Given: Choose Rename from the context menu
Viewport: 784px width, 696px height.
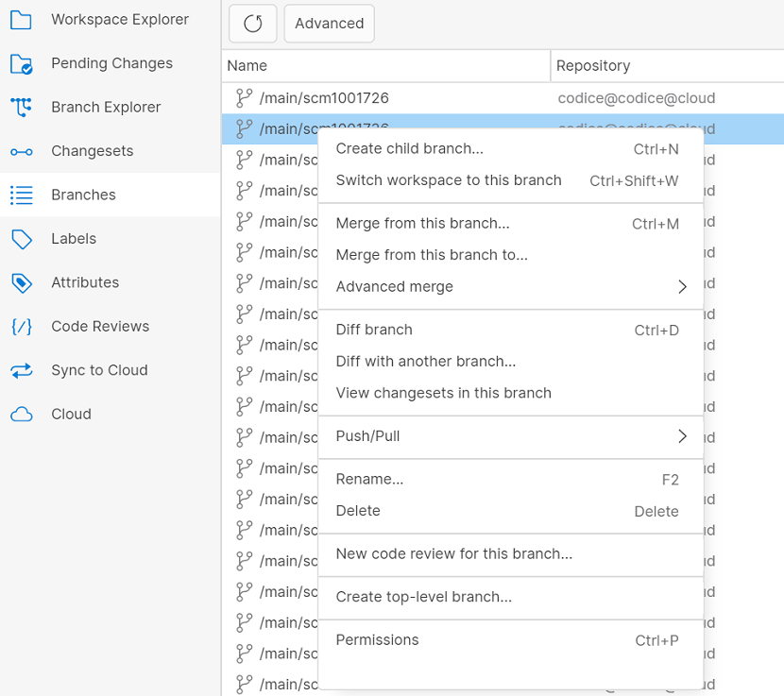Looking at the screenshot, I should 369,479.
